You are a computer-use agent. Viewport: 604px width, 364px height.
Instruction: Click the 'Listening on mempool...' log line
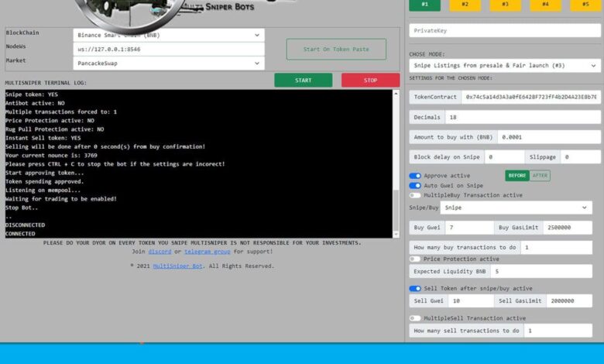[43, 191]
